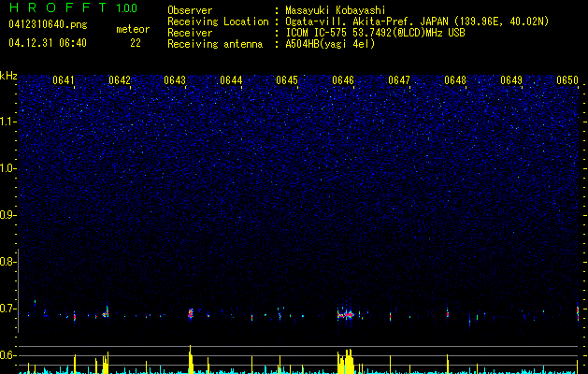Click the kHz axis unit label

click(x=8, y=76)
